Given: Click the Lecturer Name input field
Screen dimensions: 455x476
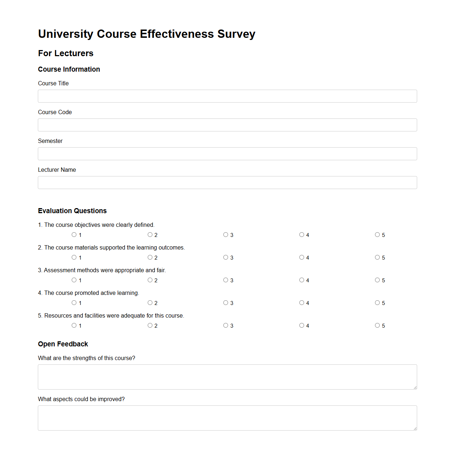Looking at the screenshot, I should coord(227,183).
